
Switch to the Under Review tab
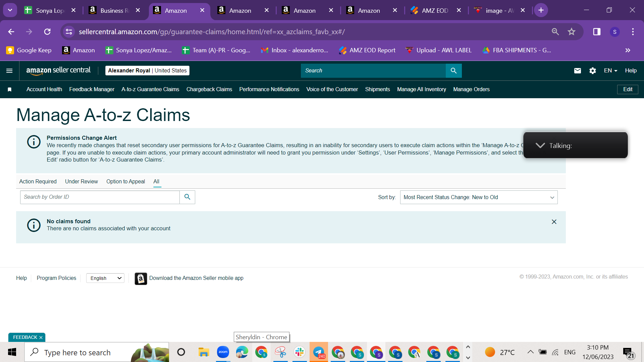pyautogui.click(x=82, y=182)
